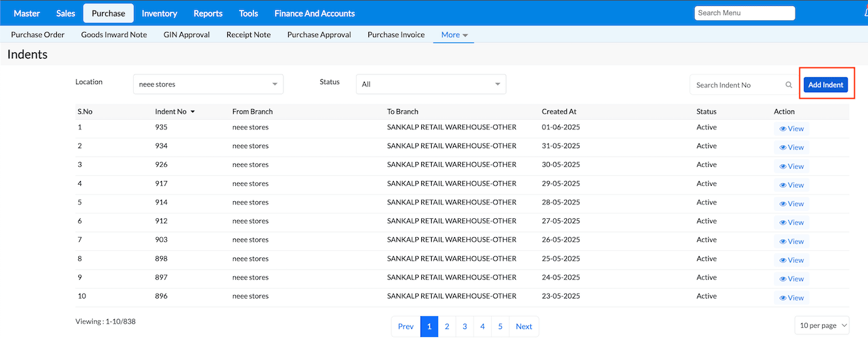Focus the Search Indent No field
The image size is (868, 339).
pos(737,85)
